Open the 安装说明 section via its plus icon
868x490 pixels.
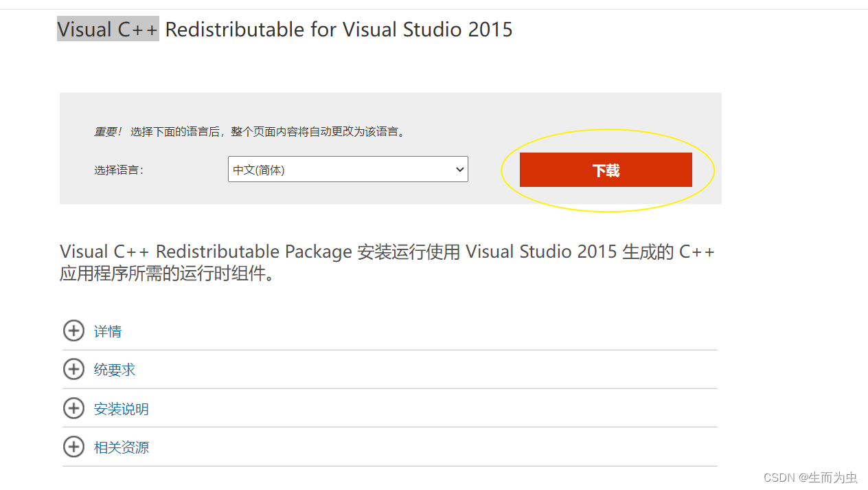[73, 408]
